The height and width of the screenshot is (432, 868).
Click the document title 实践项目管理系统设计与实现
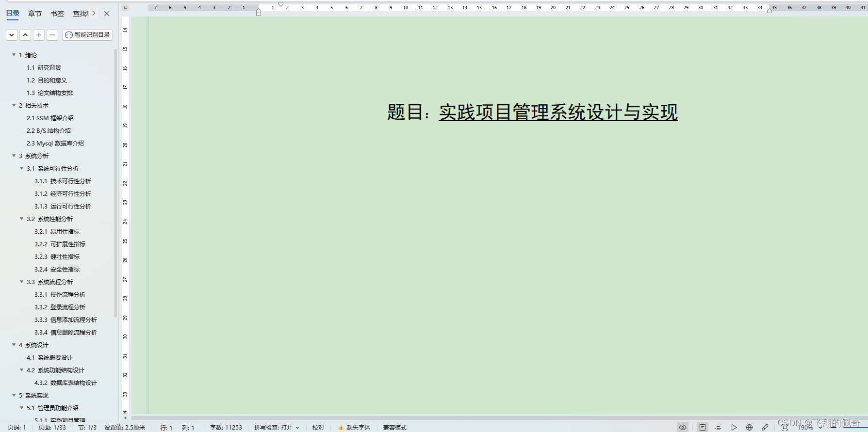(558, 112)
